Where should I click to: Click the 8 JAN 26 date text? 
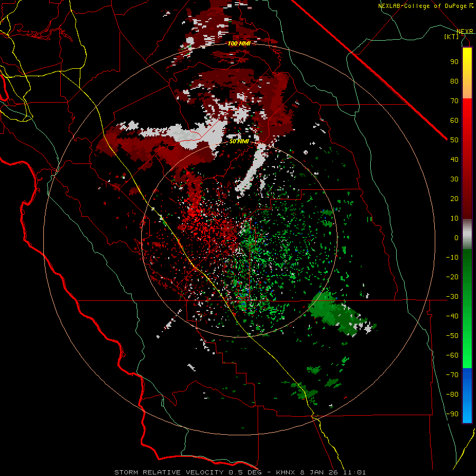tap(318, 472)
